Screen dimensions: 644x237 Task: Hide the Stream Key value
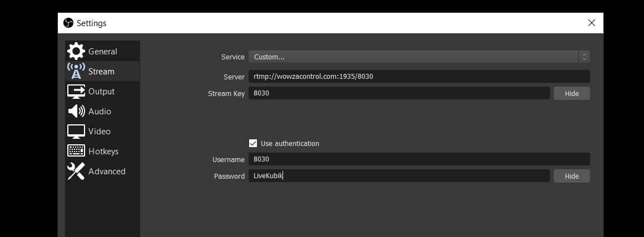(572, 93)
